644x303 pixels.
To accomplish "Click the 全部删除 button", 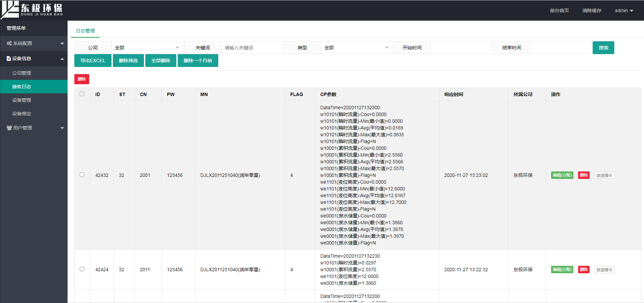I will tap(161, 61).
